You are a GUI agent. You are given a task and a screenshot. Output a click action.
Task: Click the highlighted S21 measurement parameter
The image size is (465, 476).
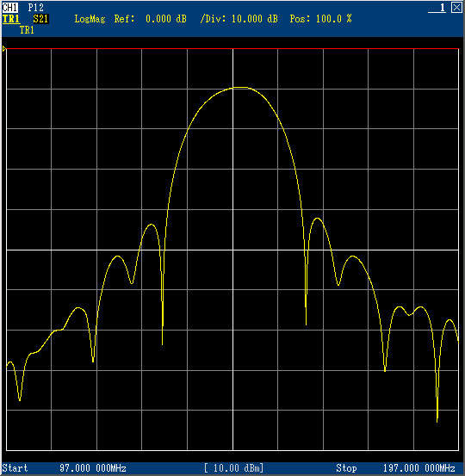coord(40,19)
